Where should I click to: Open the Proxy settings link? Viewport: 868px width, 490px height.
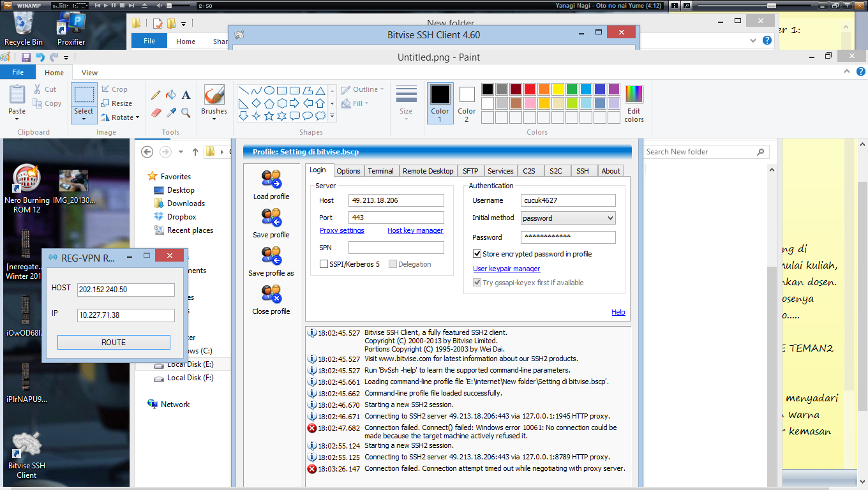(342, 230)
